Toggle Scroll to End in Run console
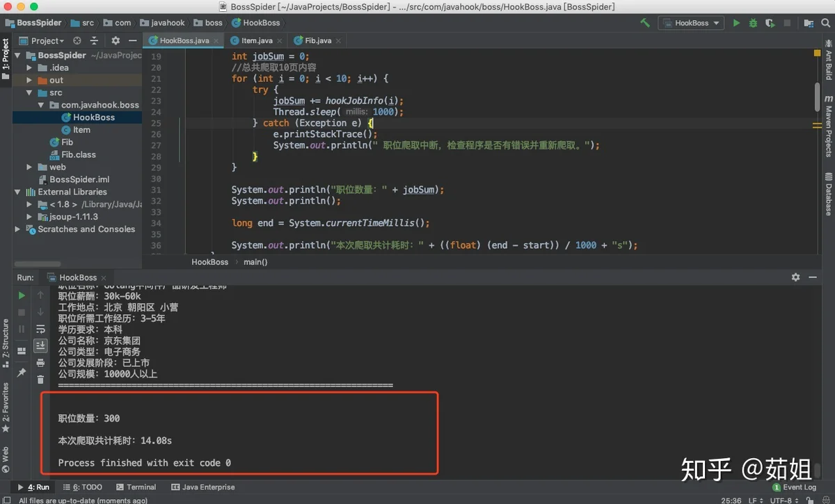Viewport: 835px width, 504px height. (x=40, y=346)
